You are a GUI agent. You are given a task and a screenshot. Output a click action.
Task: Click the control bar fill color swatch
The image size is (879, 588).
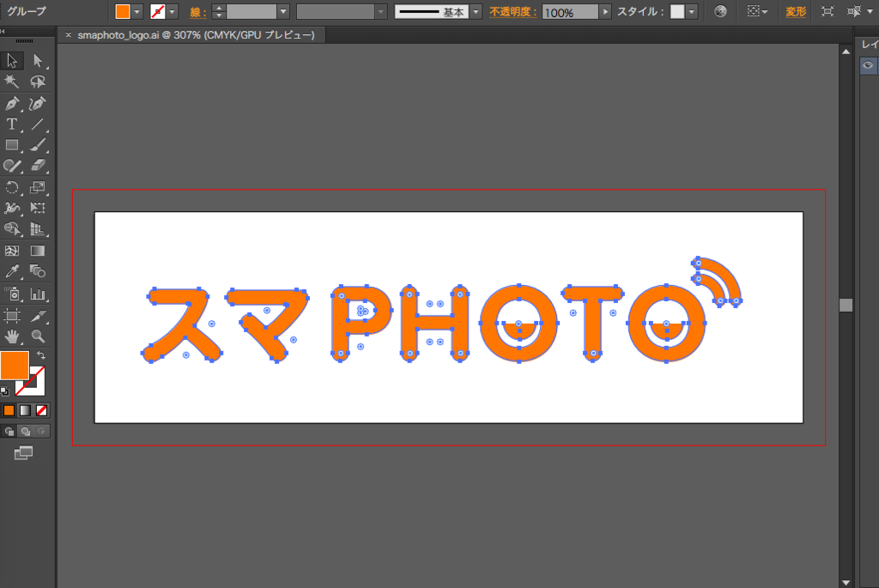(123, 12)
